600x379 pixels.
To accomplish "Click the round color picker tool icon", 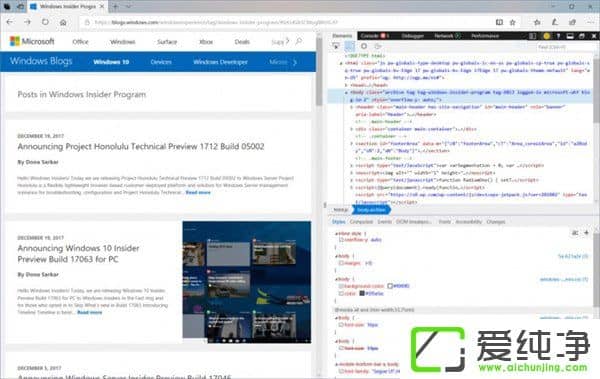I will (364, 46).
